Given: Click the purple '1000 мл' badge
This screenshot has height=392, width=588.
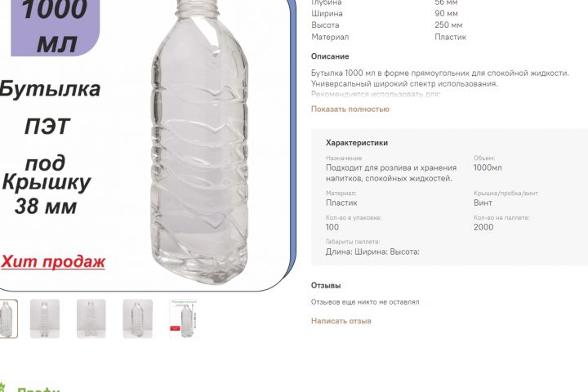Looking at the screenshot, I should (56, 27).
